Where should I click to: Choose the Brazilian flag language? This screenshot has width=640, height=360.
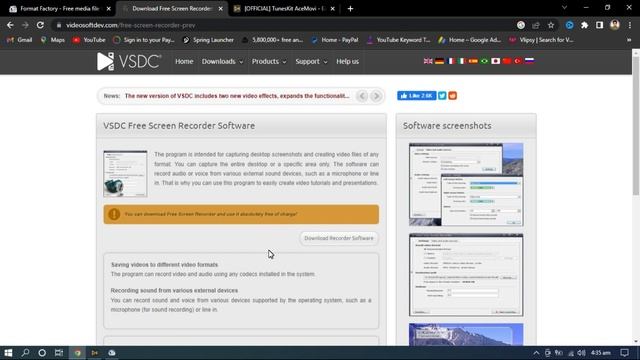point(484,61)
